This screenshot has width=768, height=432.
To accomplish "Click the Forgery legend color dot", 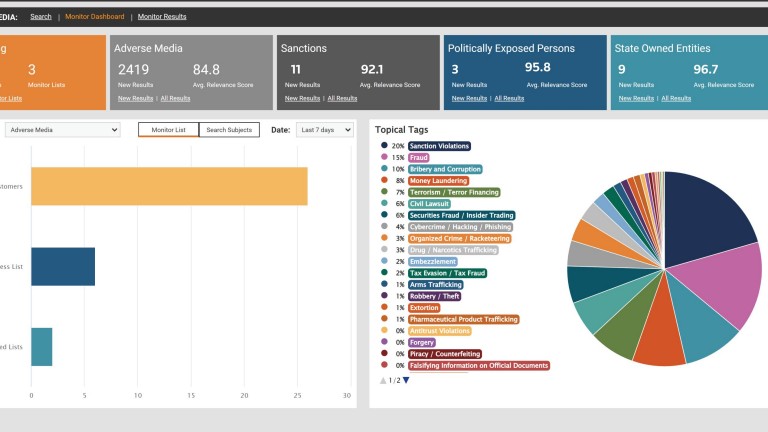I will pos(384,342).
